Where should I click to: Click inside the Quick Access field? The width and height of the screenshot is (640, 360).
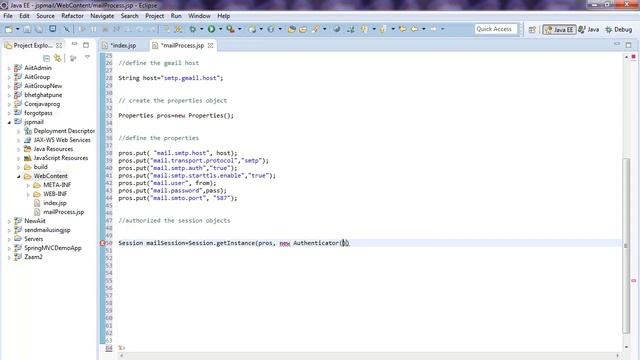(496, 29)
